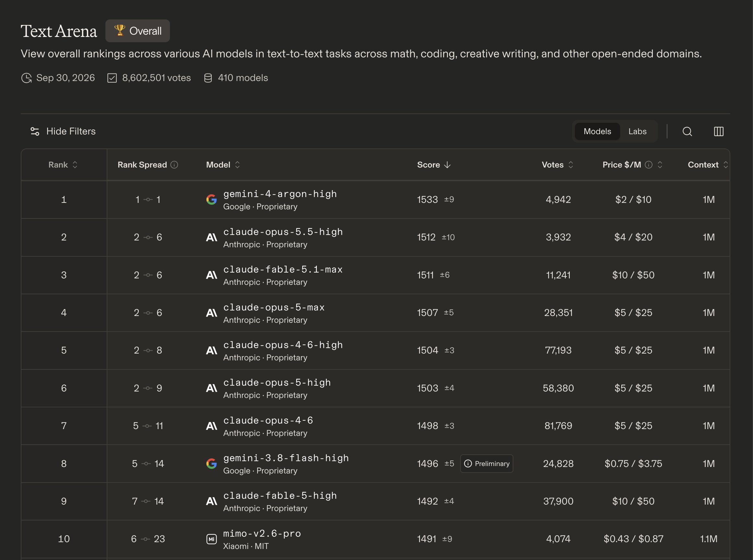Screen dimensions: 753x560
Task: Click the $0.75 / $3.75 price cell
Action: click(633, 463)
